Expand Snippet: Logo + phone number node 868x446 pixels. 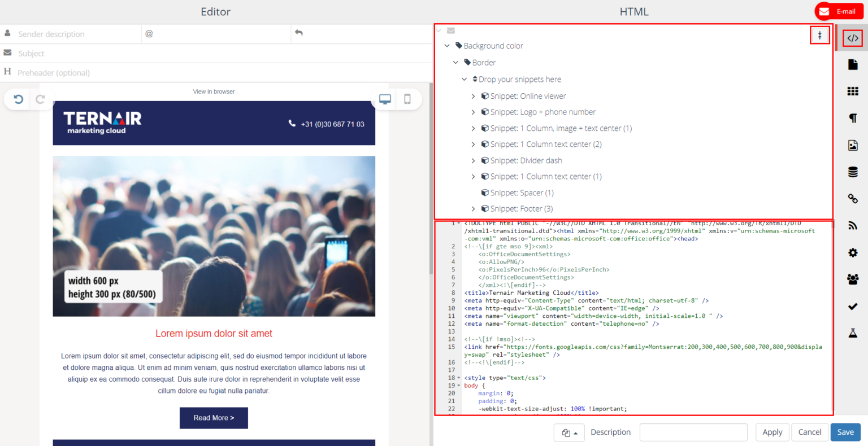473,112
